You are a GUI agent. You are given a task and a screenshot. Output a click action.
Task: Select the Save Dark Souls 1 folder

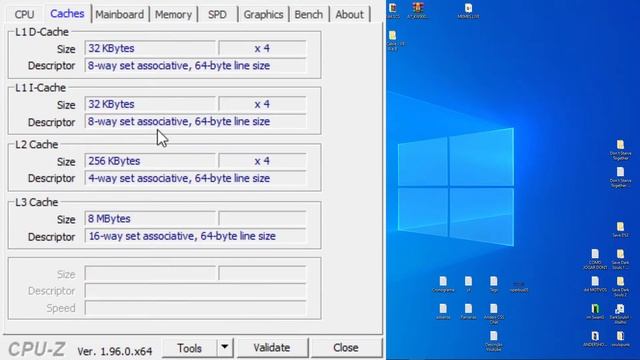coord(620,259)
